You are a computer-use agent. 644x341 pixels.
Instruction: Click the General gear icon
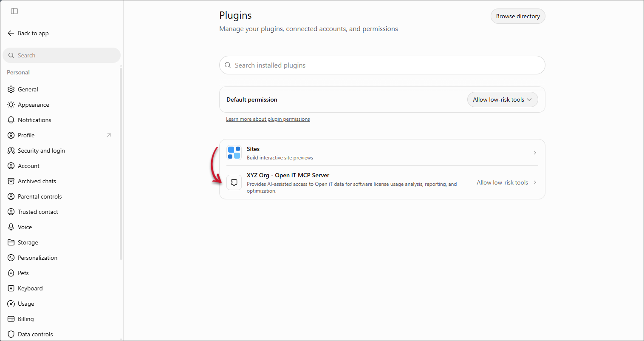11,89
